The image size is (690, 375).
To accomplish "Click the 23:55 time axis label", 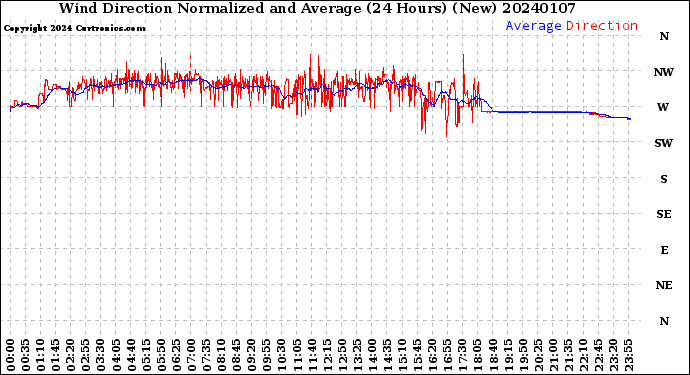I will [x=628, y=355].
